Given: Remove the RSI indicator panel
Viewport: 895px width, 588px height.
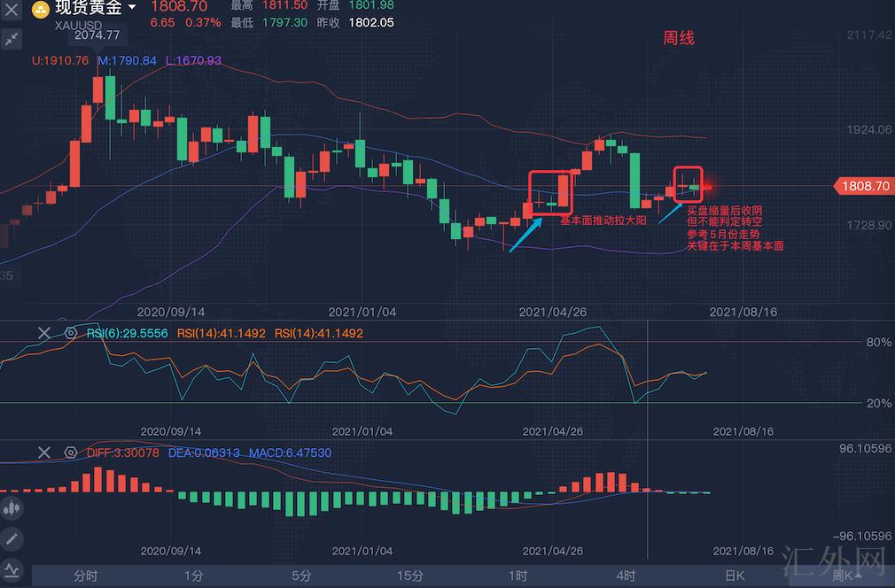Looking at the screenshot, I should [44, 333].
